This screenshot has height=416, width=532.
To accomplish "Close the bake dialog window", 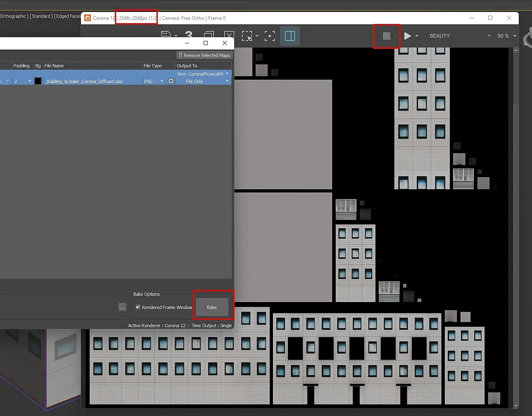I will click(x=225, y=43).
